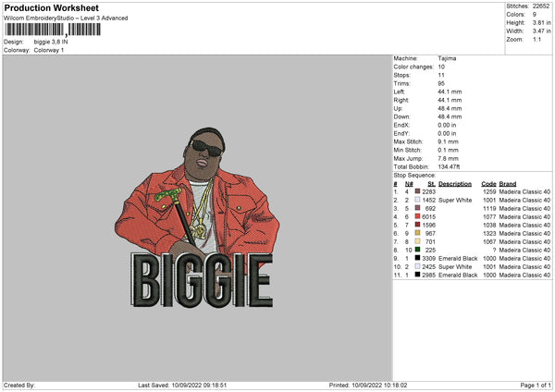Click the Description column header
The height and width of the screenshot is (392, 555).
[x=455, y=184]
